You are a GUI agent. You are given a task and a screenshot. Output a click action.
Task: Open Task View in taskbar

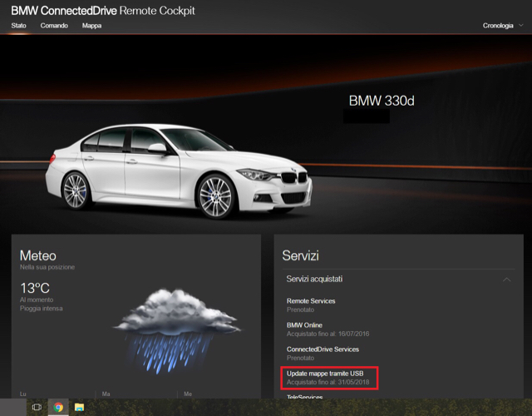pos(37,407)
